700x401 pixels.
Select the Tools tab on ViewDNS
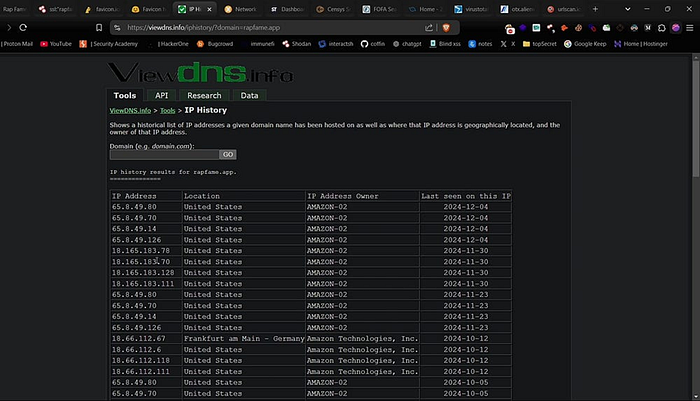[x=125, y=96]
